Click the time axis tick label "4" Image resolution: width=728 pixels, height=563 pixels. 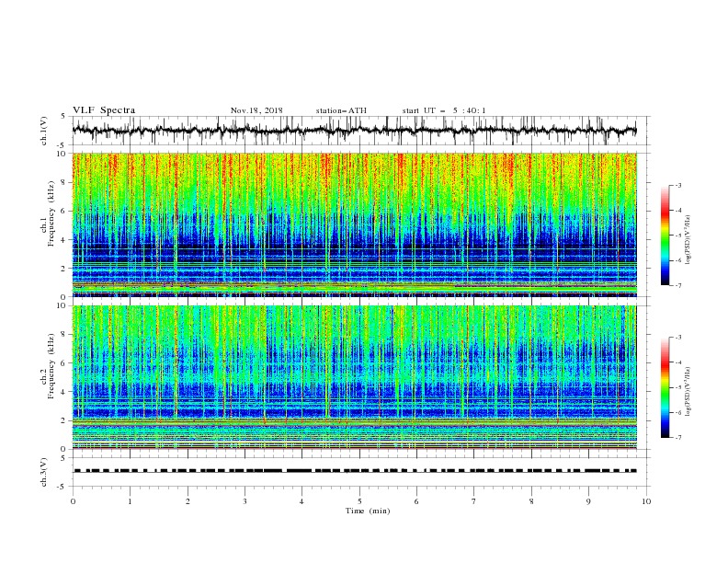(x=301, y=501)
